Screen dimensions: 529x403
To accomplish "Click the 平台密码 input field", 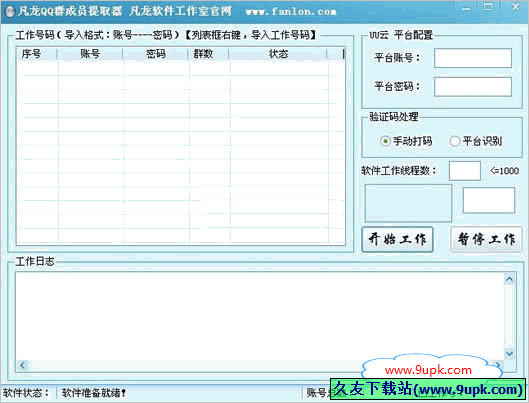I will [473, 87].
